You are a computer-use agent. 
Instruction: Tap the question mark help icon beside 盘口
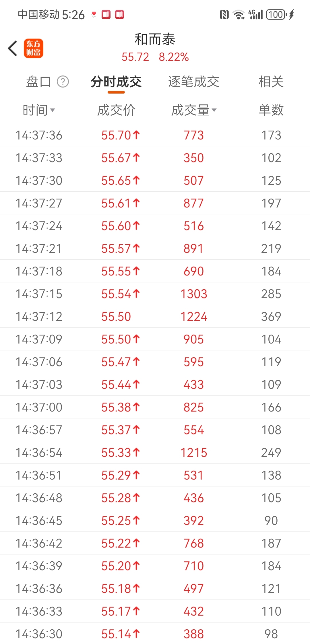[63, 82]
